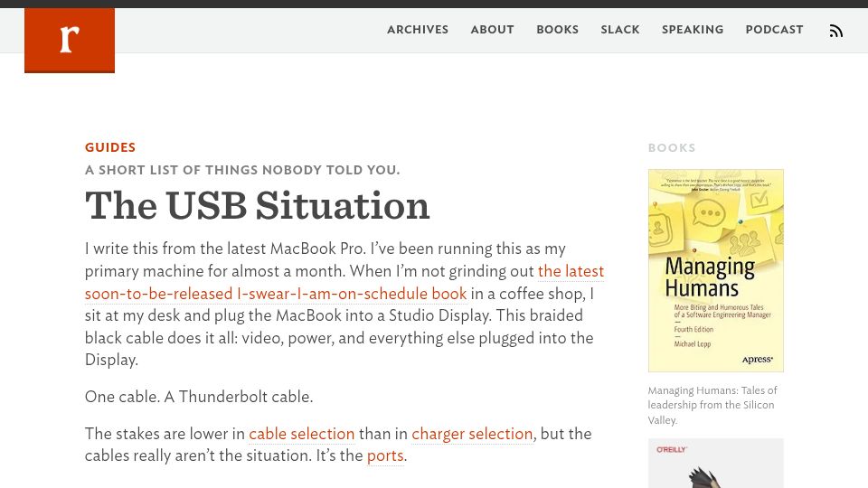Go to the About page
Viewport: 868px width, 488px height.
493,30
